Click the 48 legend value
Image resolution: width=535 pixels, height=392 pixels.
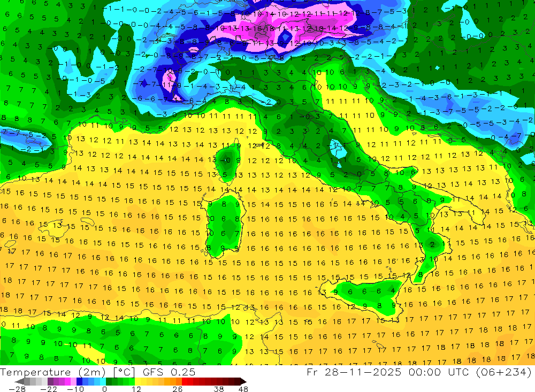point(243,389)
